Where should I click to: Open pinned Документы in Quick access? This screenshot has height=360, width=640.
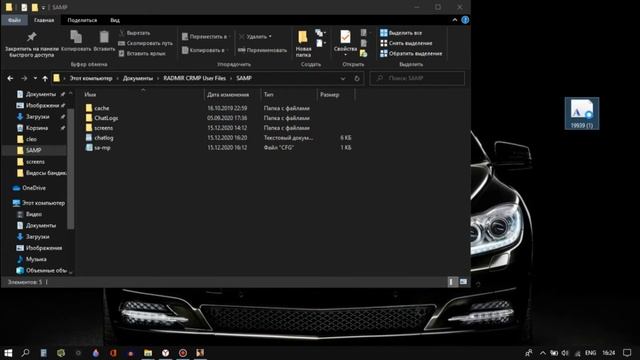pos(40,94)
